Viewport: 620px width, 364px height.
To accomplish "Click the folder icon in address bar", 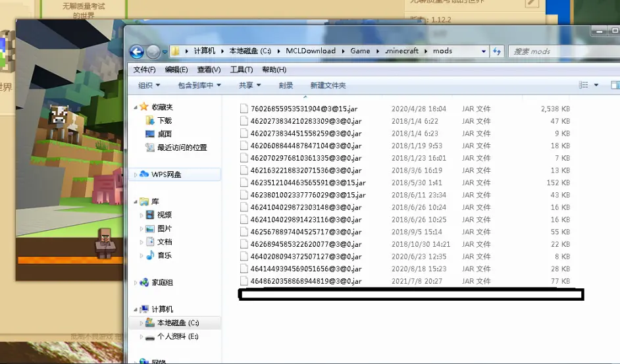I will tap(176, 51).
